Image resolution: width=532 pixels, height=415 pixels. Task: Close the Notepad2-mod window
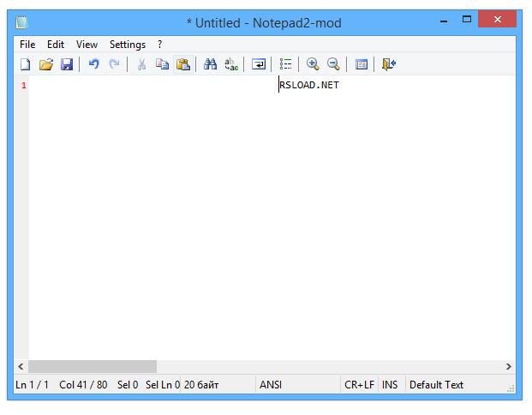point(498,20)
